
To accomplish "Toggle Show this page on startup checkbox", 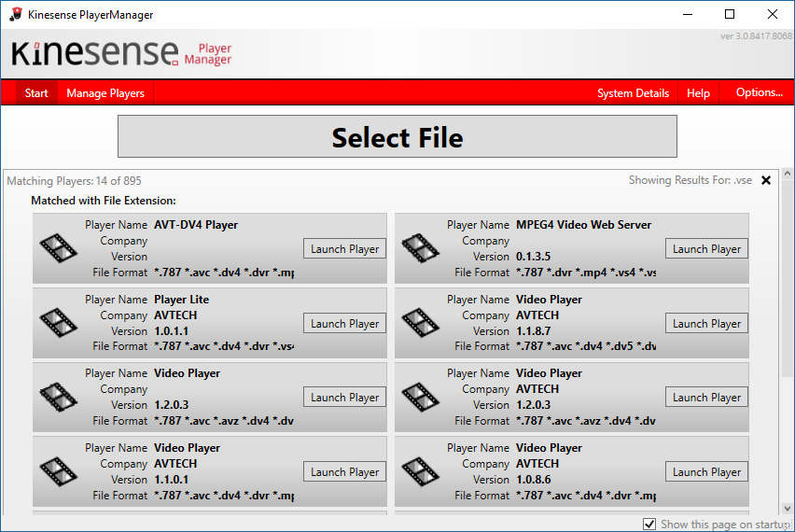I will [649, 524].
